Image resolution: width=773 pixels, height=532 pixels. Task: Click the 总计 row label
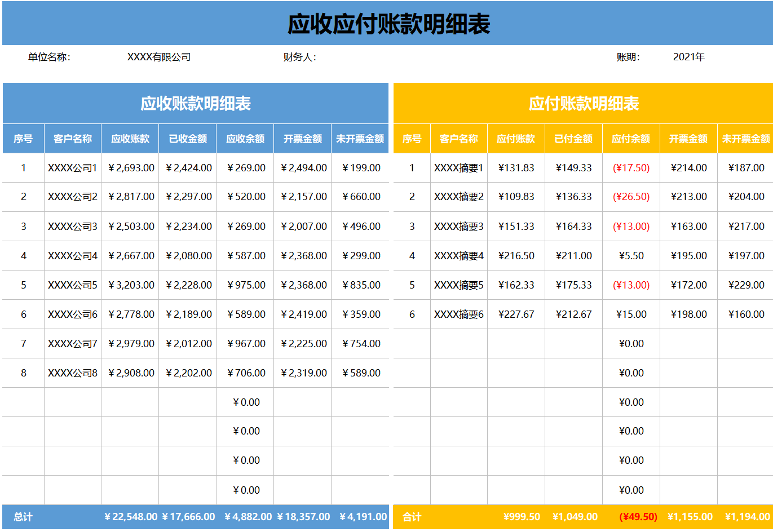tap(24, 516)
